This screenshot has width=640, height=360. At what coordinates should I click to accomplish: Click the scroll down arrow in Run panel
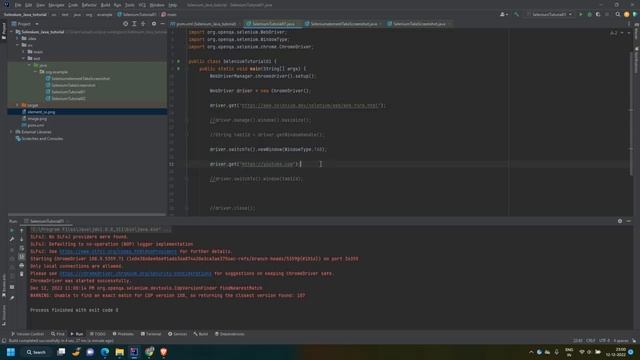click(x=22, y=239)
